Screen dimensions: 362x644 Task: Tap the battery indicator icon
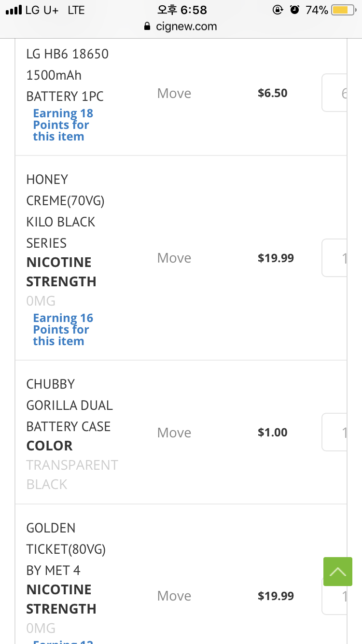click(x=343, y=10)
